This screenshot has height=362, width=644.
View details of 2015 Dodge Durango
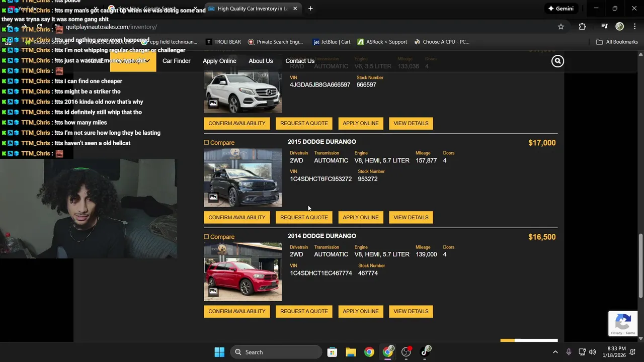point(411,217)
